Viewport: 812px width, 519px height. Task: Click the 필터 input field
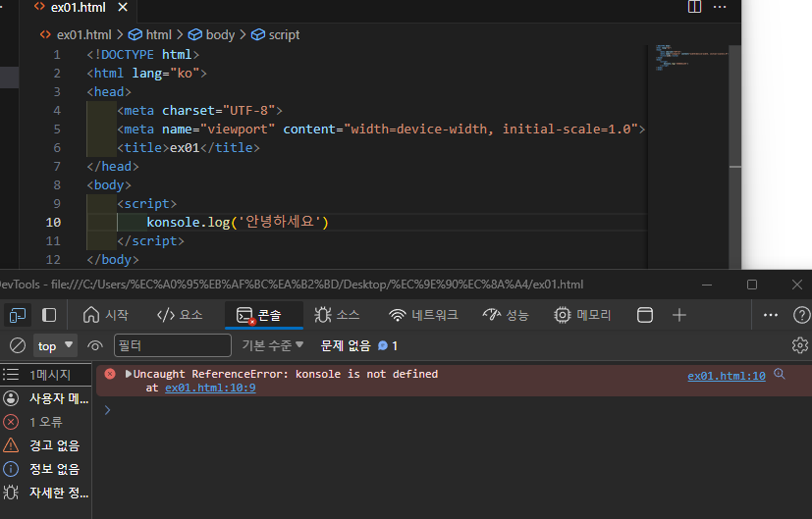(x=173, y=345)
